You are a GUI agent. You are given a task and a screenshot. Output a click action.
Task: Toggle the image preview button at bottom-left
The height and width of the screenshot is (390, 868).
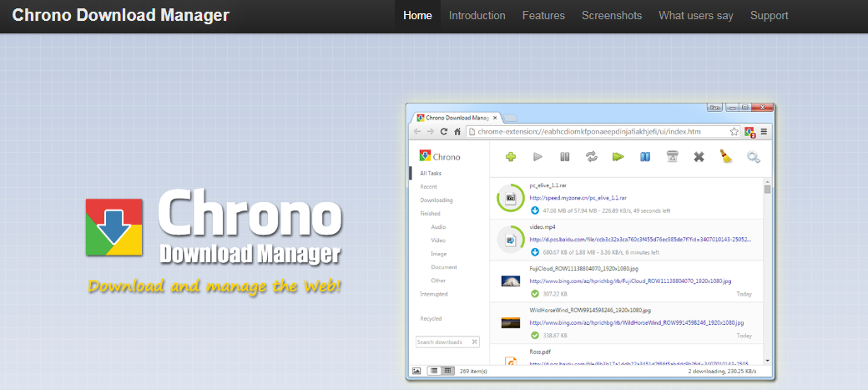(416, 370)
